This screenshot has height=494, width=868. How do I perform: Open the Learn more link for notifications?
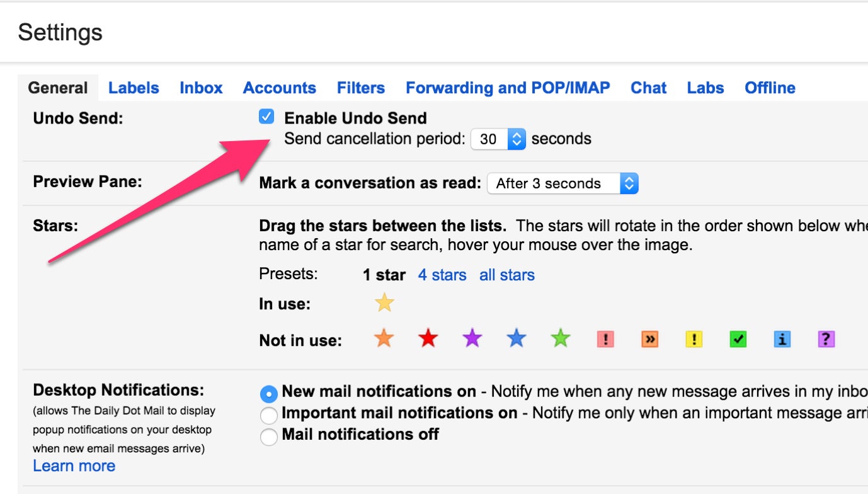(74, 466)
